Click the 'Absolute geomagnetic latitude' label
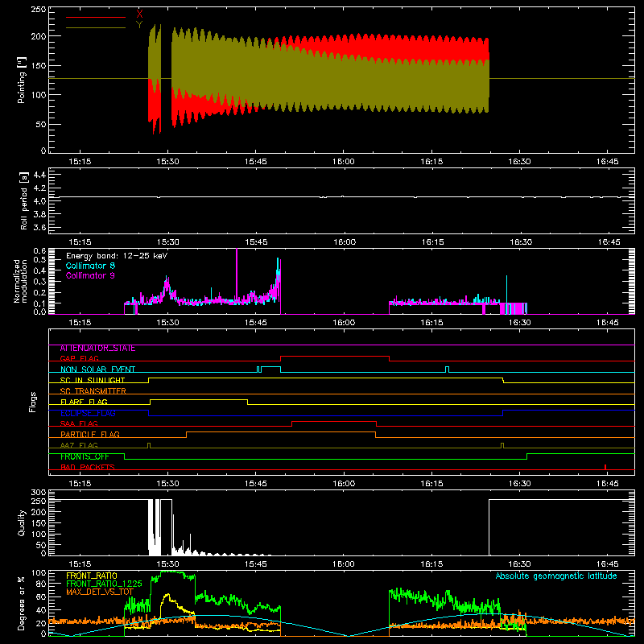 (x=556, y=576)
